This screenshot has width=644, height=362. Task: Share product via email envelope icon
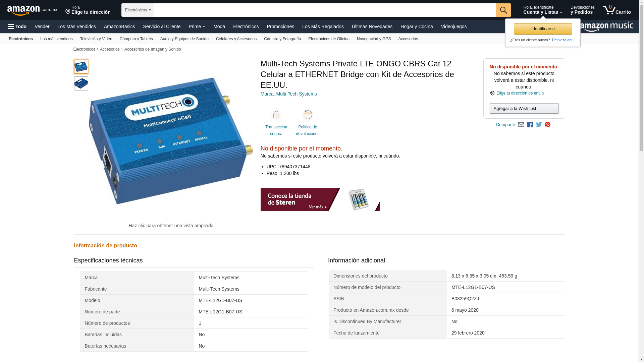point(521,125)
